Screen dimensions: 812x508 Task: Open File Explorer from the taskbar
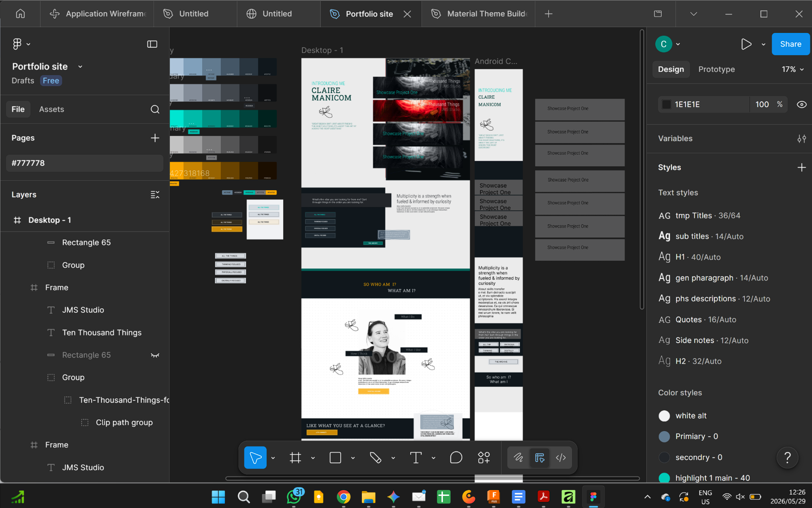pos(368,497)
